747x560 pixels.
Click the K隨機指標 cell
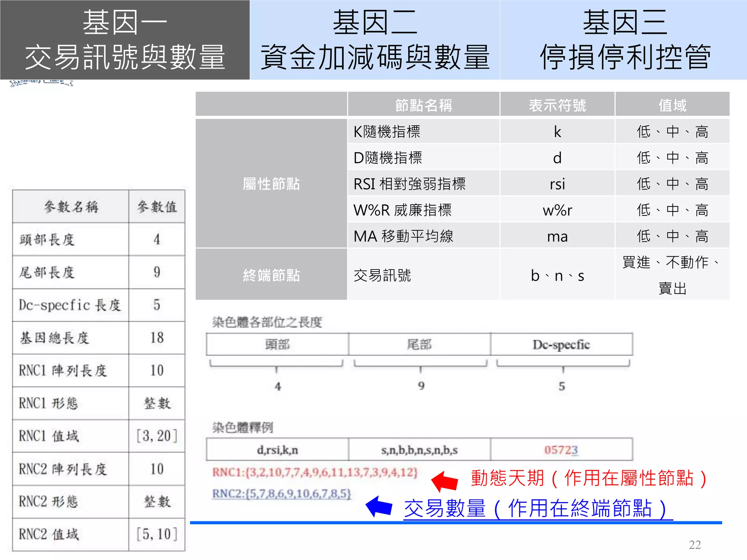point(423,131)
